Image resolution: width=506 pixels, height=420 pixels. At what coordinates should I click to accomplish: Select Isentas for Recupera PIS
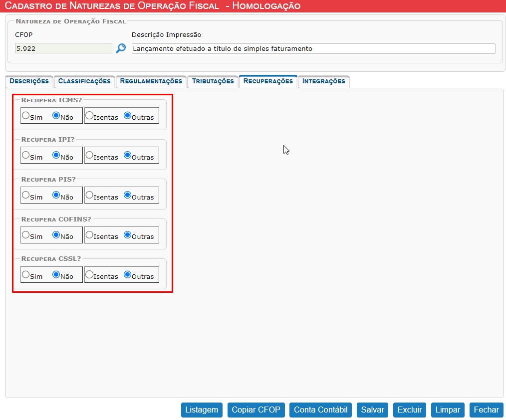(89, 195)
